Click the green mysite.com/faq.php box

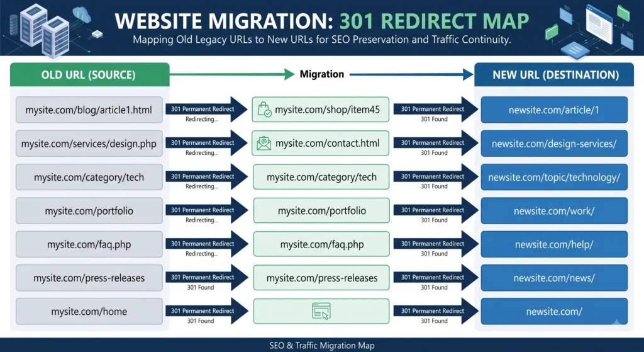[x=321, y=244]
